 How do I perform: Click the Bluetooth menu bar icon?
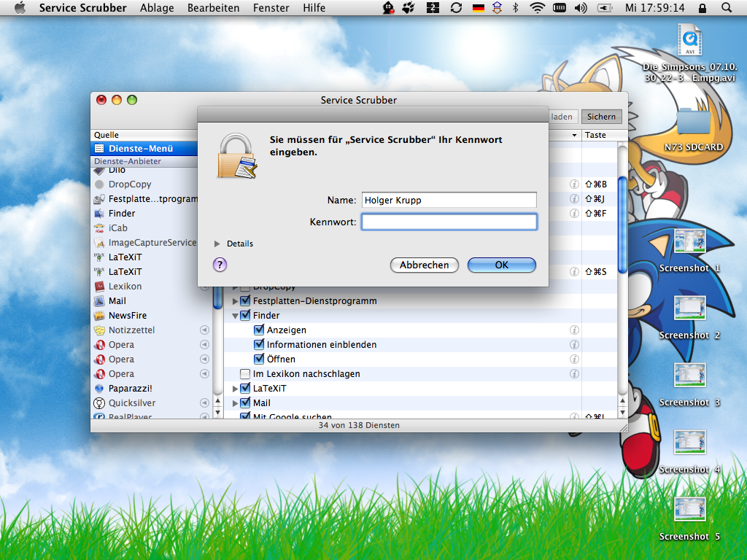[516, 7]
